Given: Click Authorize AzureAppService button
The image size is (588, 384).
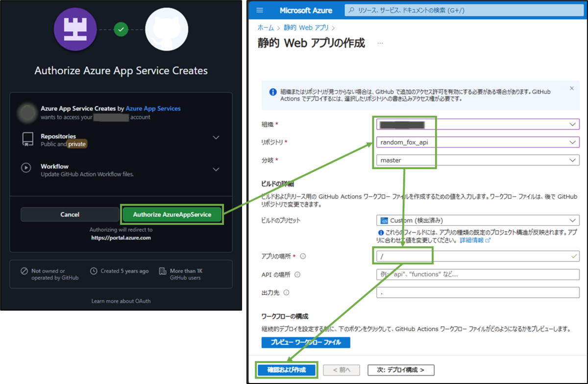Looking at the screenshot, I should (172, 215).
